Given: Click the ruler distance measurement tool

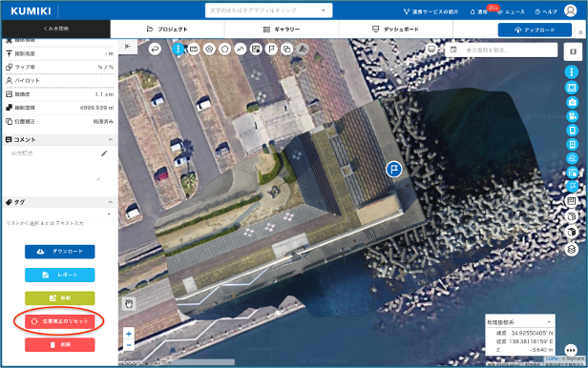Looking at the screenshot, I should tap(194, 49).
